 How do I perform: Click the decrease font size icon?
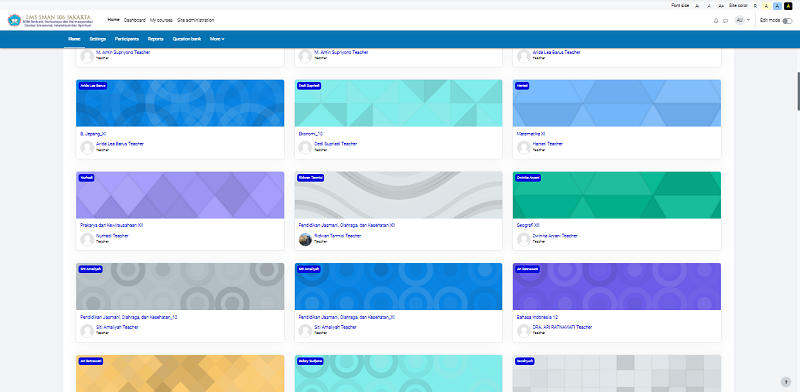(x=697, y=6)
